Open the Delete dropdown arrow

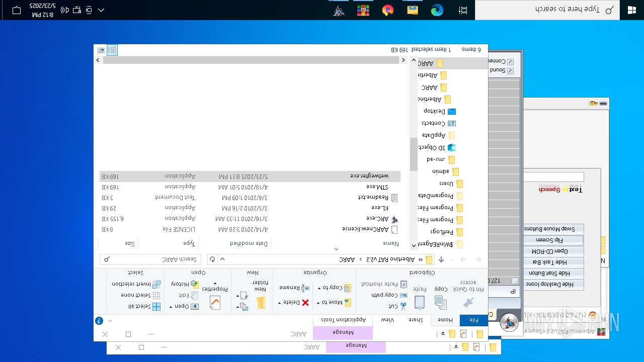point(280,303)
